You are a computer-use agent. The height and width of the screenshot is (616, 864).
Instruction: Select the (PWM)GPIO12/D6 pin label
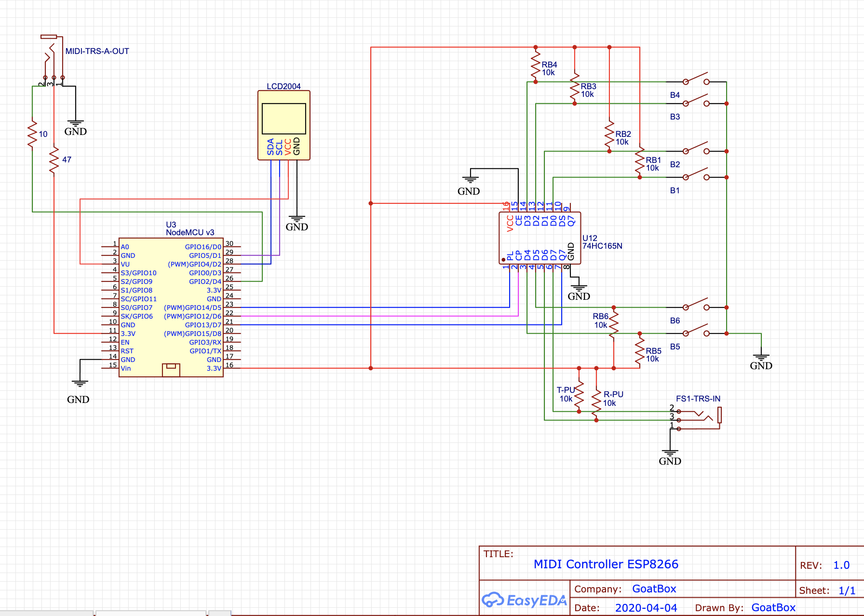[192, 316]
